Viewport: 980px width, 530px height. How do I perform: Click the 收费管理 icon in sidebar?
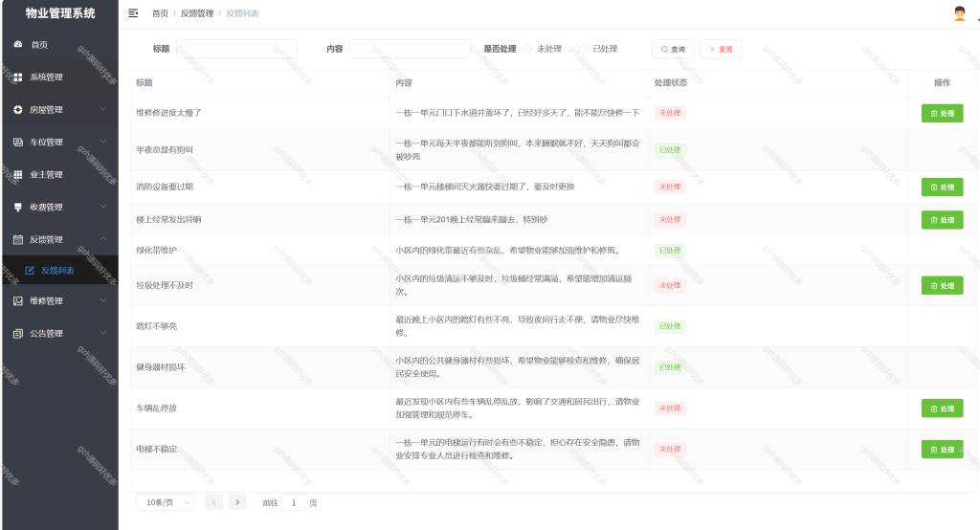(18, 207)
